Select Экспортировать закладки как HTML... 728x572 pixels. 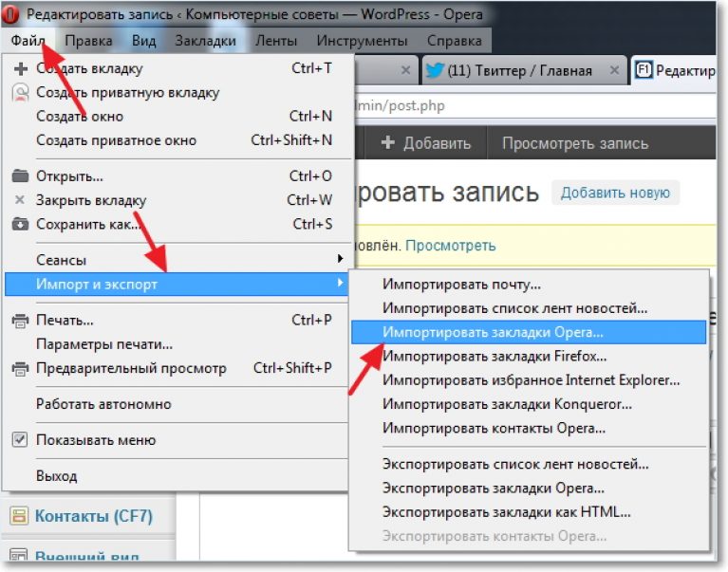529,512
